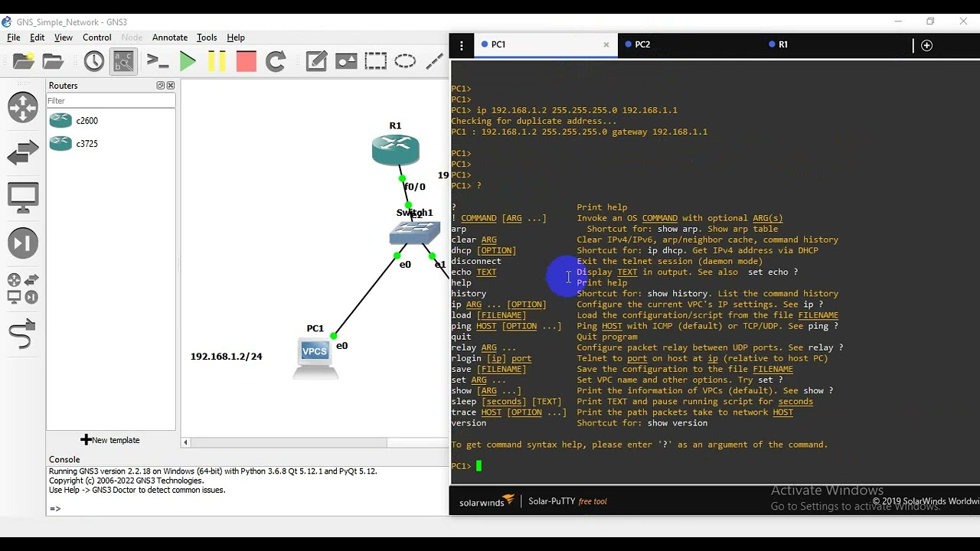Select the Draw ellipse tool

pyautogui.click(x=405, y=61)
